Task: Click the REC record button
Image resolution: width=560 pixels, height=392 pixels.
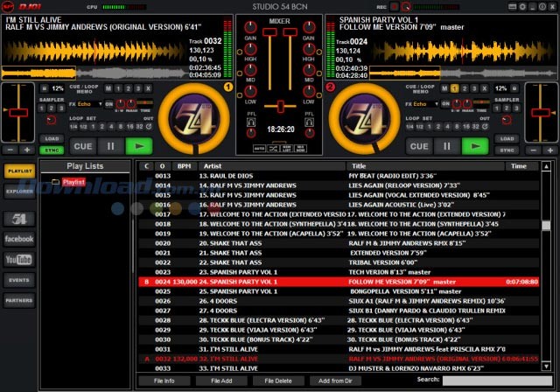Action: 394,7
